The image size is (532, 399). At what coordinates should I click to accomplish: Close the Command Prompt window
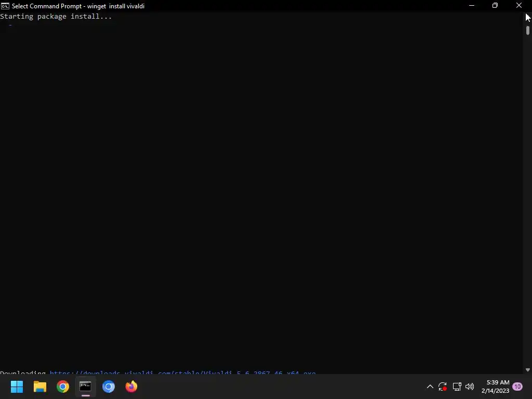coord(519,5)
